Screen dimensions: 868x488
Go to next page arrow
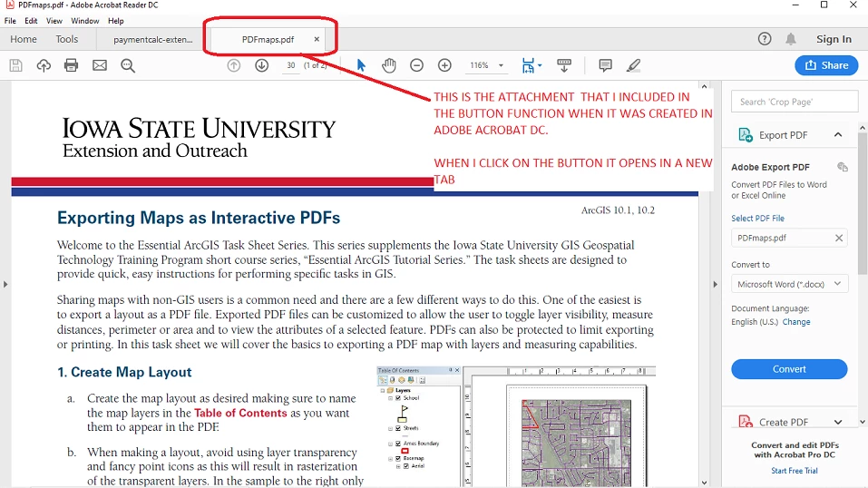262,65
